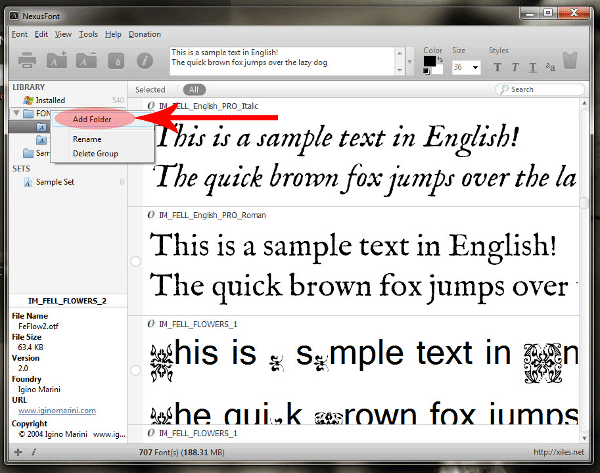Select the highlighted font folder under FON group

41,127
